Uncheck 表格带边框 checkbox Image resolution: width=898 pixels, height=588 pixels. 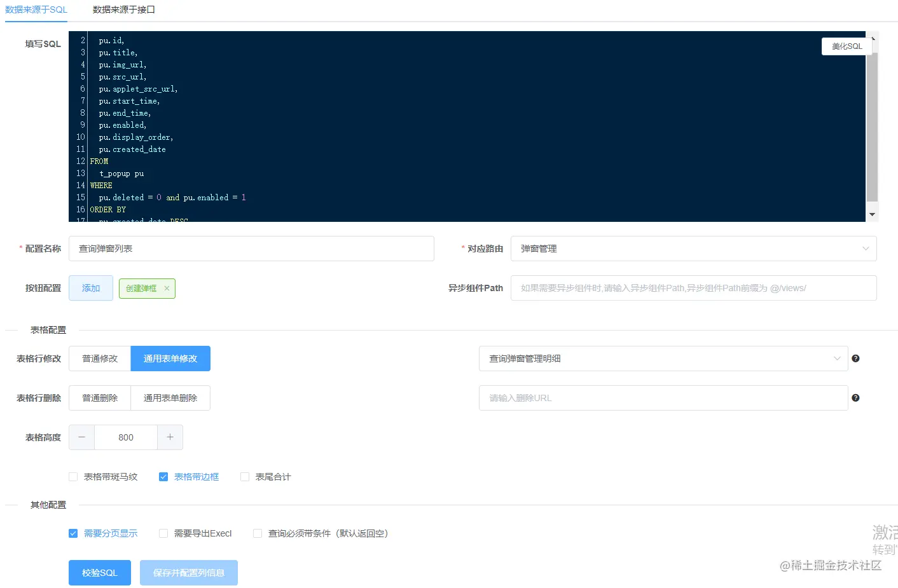(x=163, y=477)
